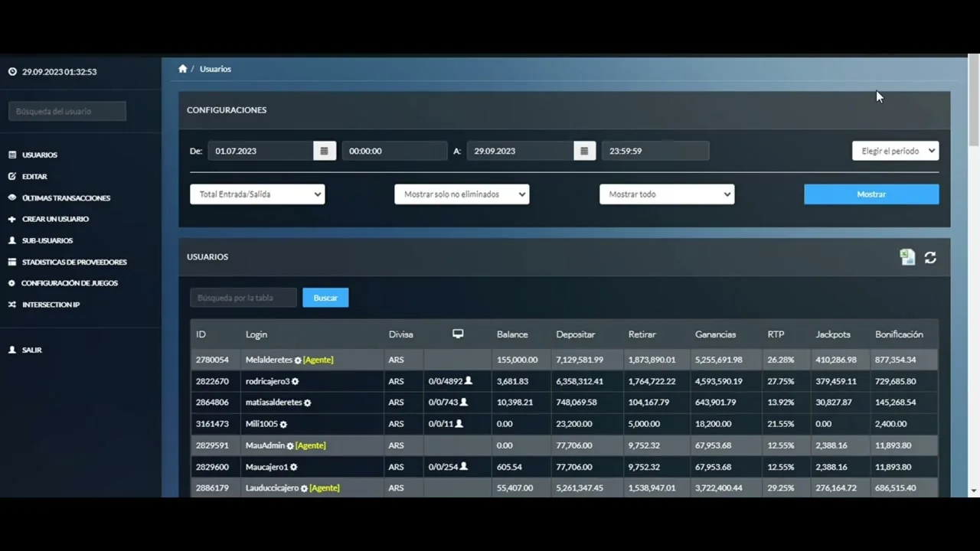The width and height of the screenshot is (980, 551).
Task: Open the end date calendar picker
Action: tap(584, 151)
